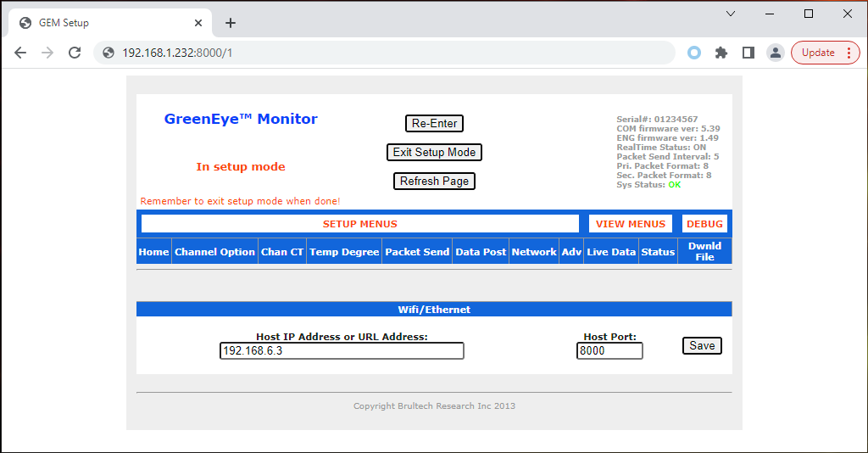Click the Re-Enter button

(x=435, y=124)
